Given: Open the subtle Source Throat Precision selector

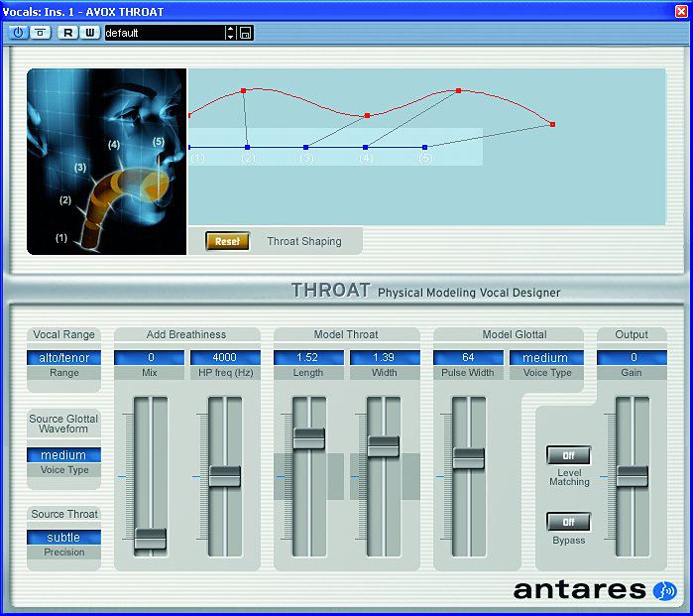Looking at the screenshot, I should pos(64,537).
